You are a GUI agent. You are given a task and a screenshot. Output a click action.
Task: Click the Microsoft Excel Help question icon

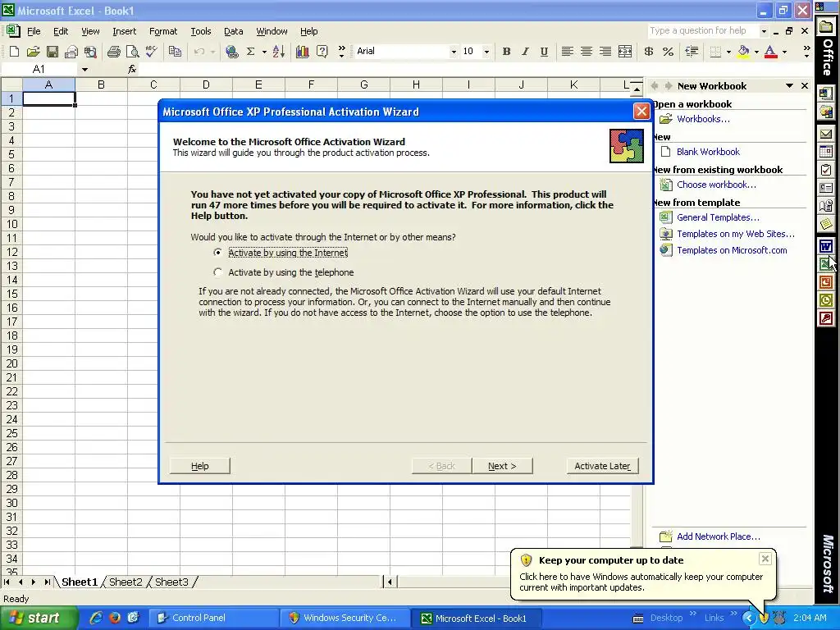click(322, 52)
